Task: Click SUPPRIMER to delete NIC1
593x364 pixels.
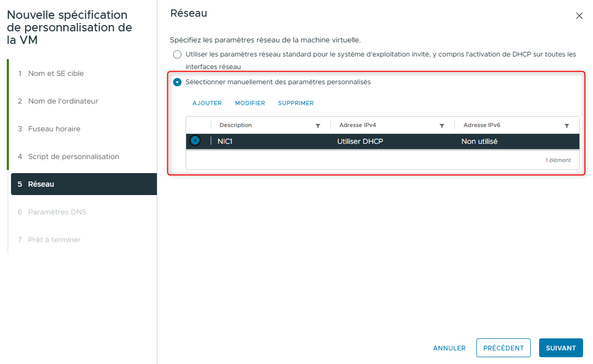Action: [x=295, y=103]
